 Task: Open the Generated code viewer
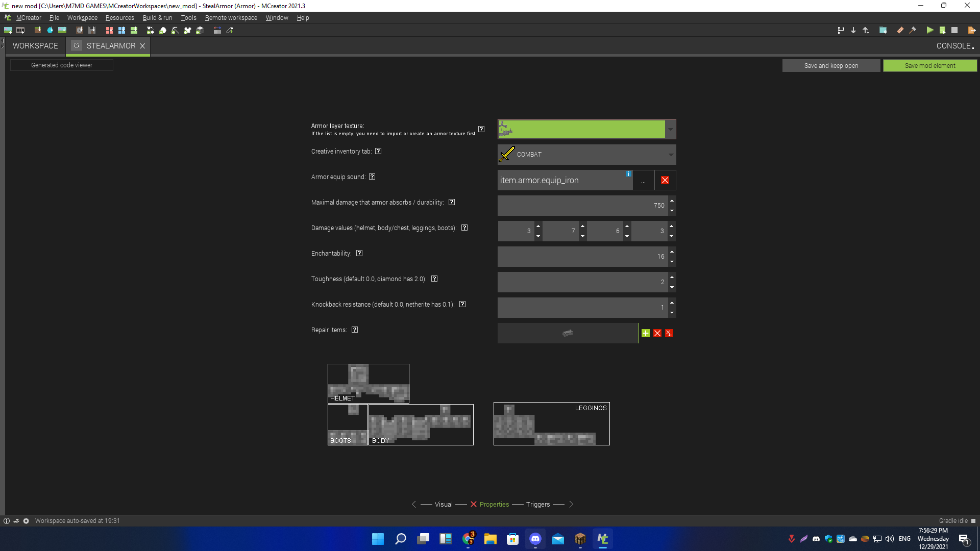click(x=62, y=65)
